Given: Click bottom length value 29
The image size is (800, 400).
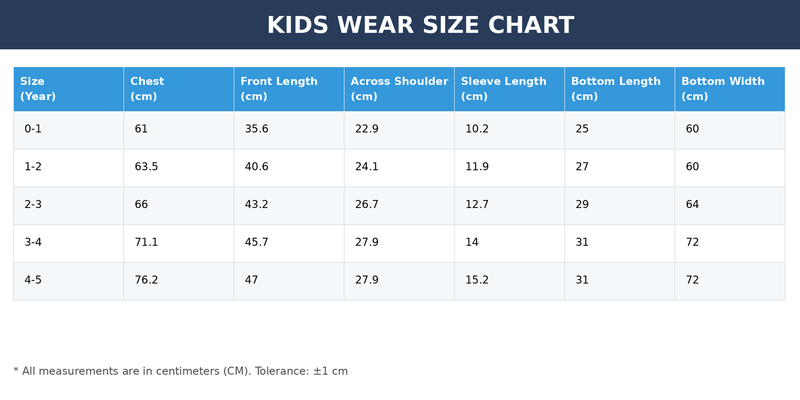Looking at the screenshot, I should click(x=582, y=205).
